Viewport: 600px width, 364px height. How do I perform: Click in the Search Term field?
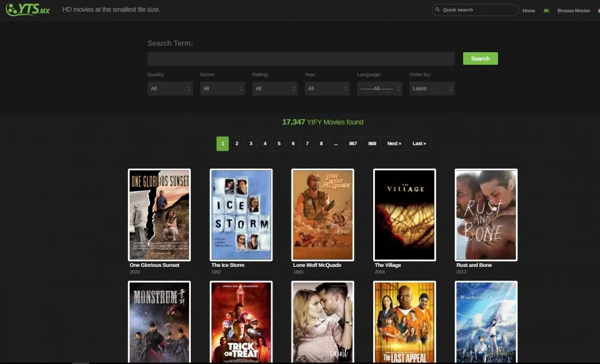point(301,59)
